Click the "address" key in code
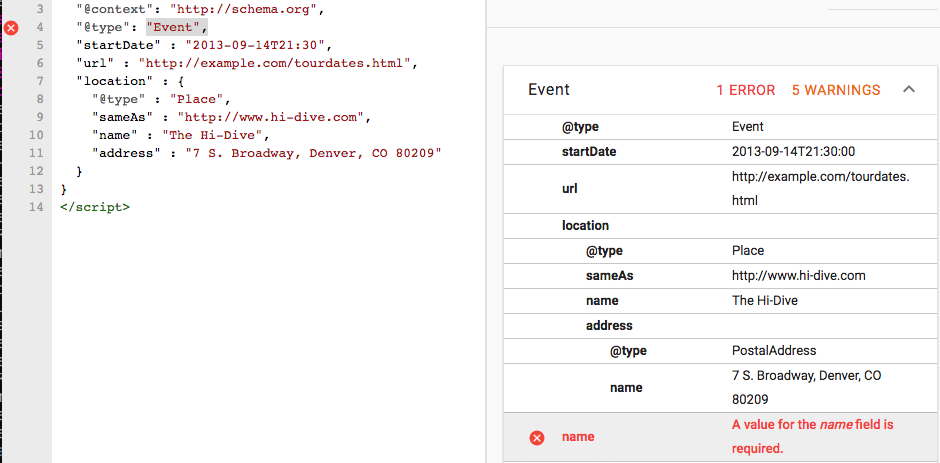940x463 pixels. (x=126, y=153)
